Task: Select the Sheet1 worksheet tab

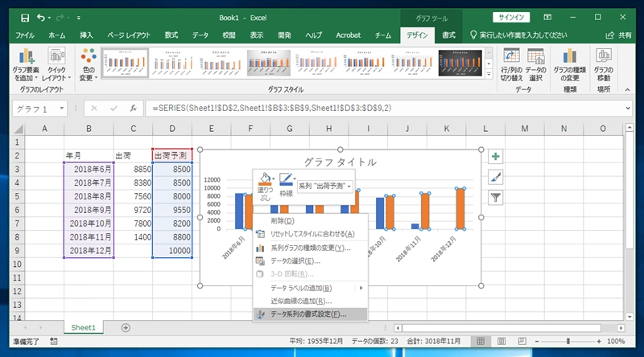Action: coord(83,327)
